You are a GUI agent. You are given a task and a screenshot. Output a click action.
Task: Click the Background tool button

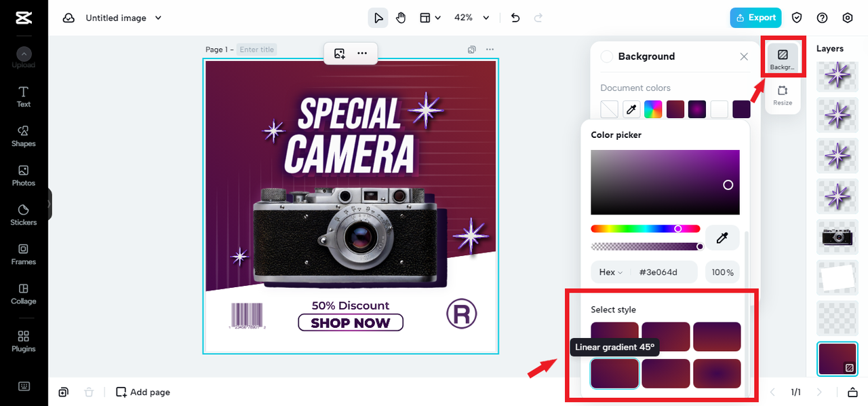(x=783, y=58)
